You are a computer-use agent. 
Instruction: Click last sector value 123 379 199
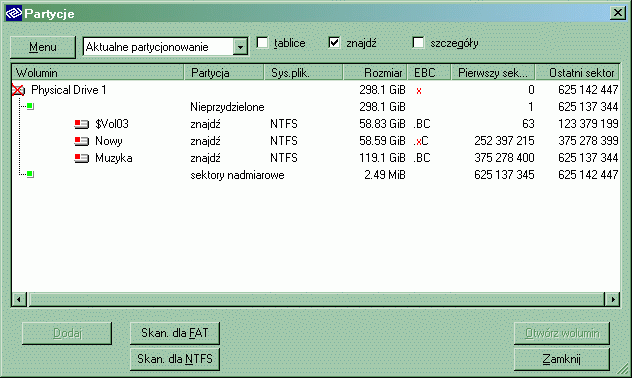(588, 124)
